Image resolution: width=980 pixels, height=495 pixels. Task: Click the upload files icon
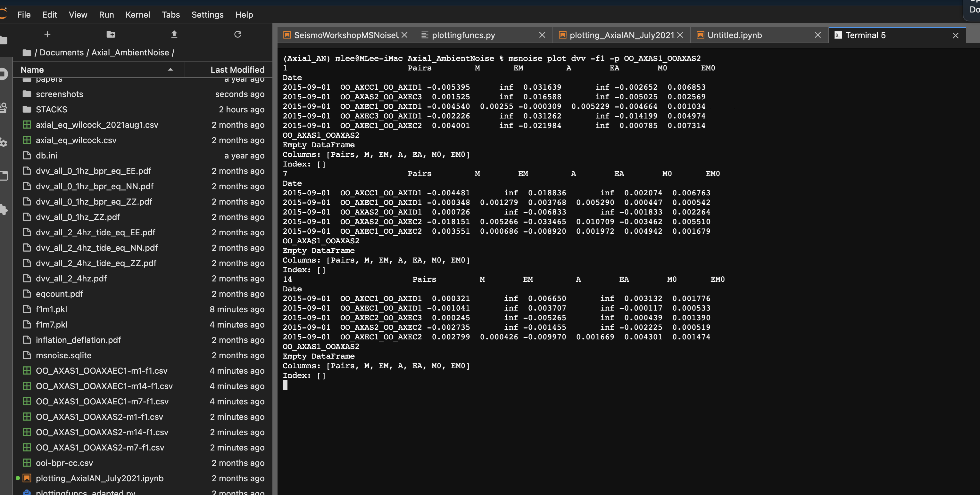(174, 35)
